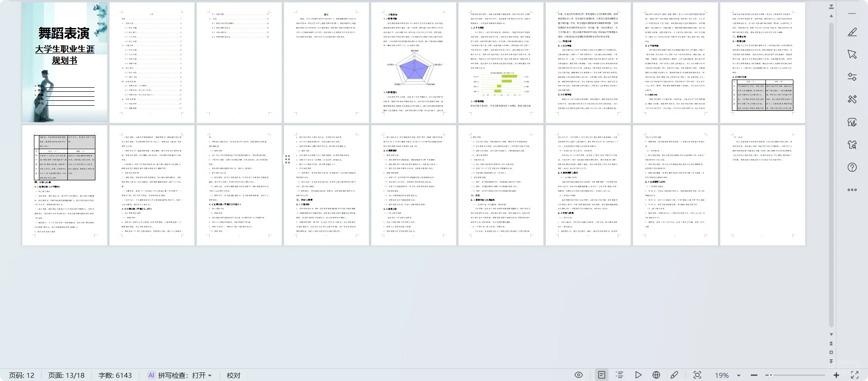Switch to page layout view
The image size is (868, 381).
[x=602, y=375]
